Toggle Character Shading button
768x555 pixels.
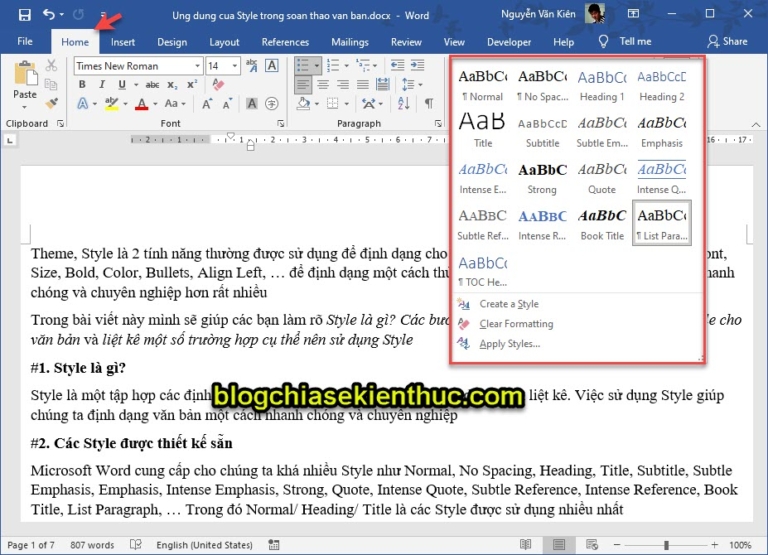[x=252, y=103]
